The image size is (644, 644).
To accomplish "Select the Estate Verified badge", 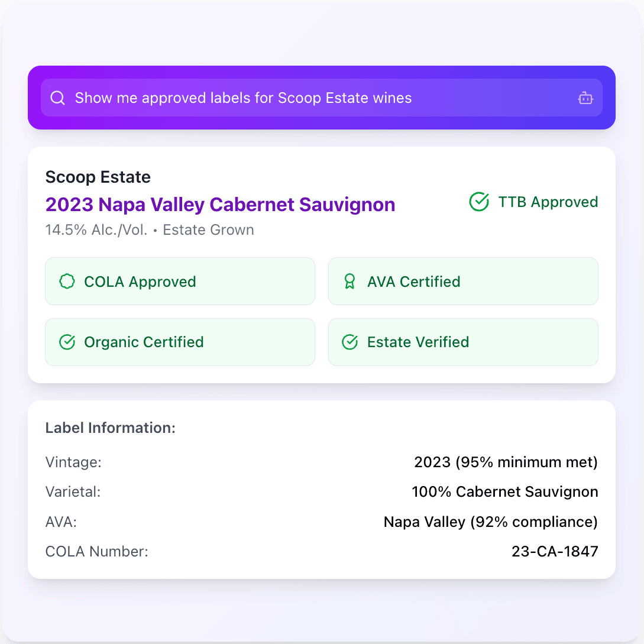I will click(463, 342).
